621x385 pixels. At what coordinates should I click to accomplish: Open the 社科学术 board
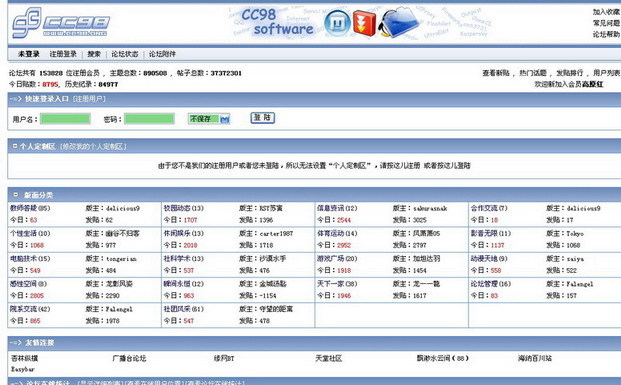coord(177,259)
